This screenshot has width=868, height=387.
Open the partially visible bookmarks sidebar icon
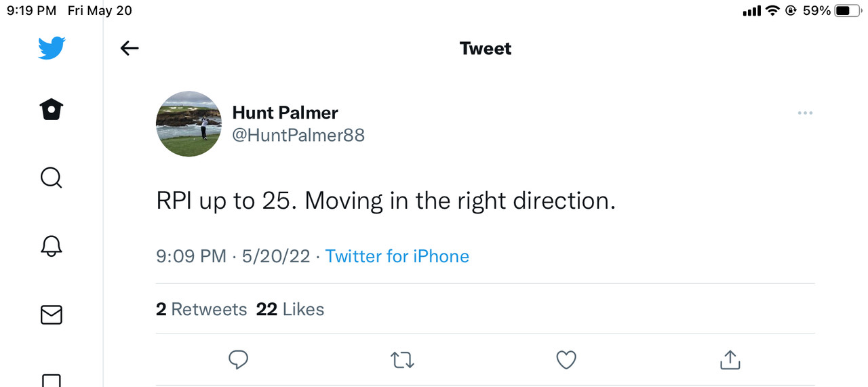pos(52,380)
